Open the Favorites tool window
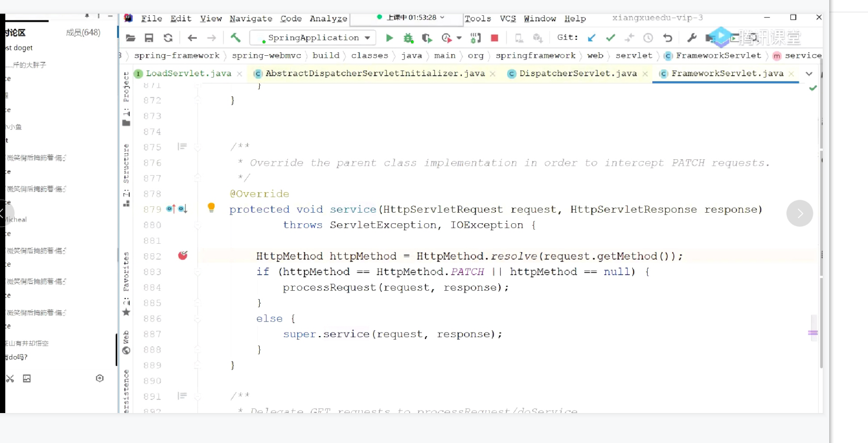 [x=126, y=284]
